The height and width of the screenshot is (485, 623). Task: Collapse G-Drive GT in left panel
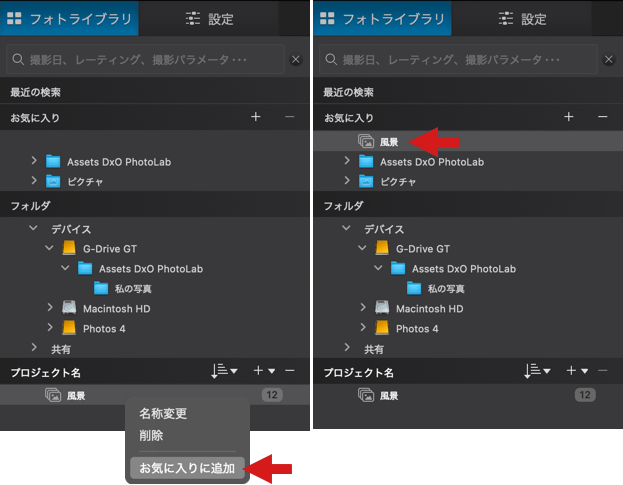50,248
